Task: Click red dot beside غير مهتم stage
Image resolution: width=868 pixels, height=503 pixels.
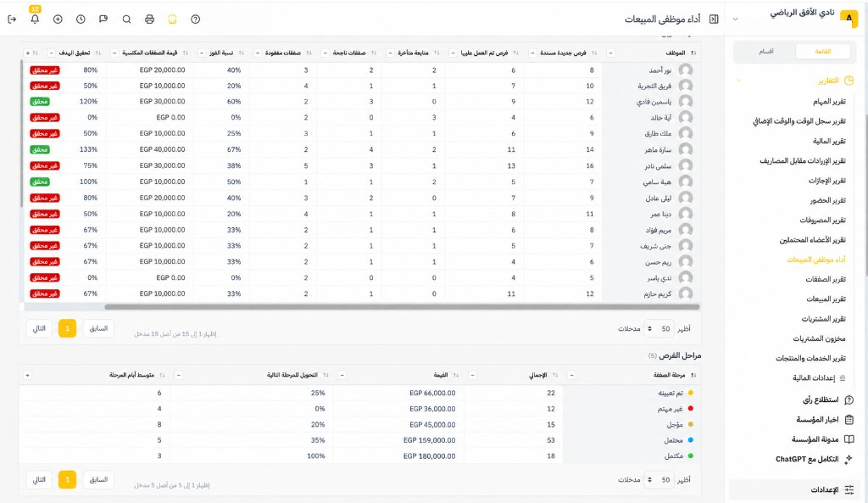Action: [x=690, y=409]
